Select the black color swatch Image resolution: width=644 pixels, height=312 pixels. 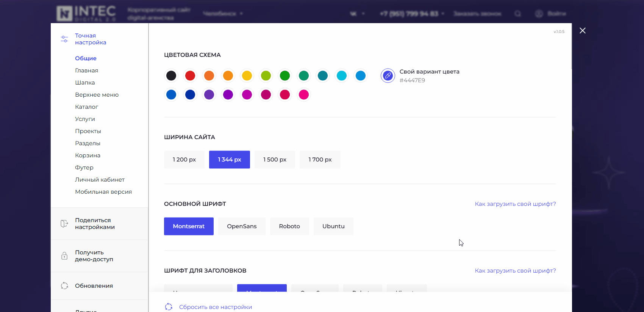pos(171,76)
